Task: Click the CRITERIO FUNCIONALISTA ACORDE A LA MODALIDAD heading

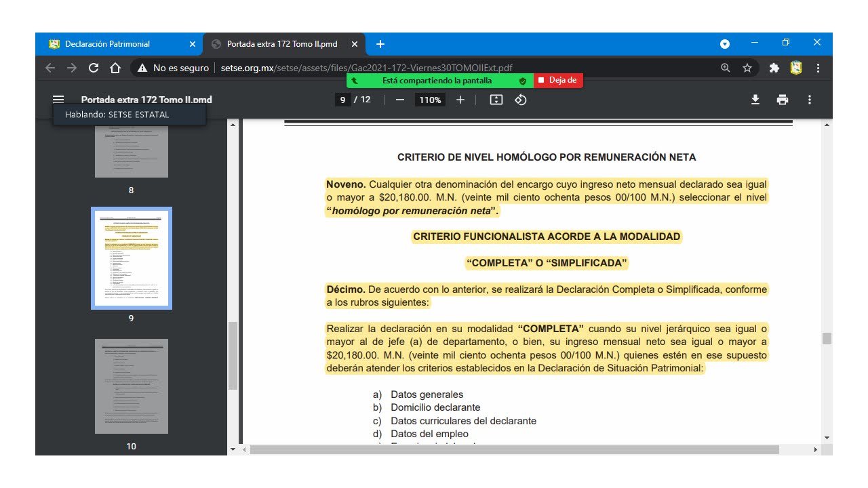Action: (x=547, y=237)
